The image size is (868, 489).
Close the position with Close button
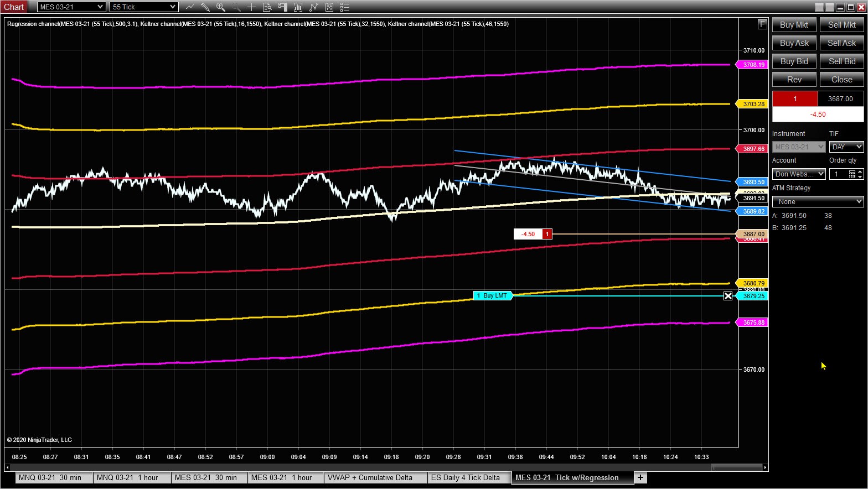(x=841, y=80)
